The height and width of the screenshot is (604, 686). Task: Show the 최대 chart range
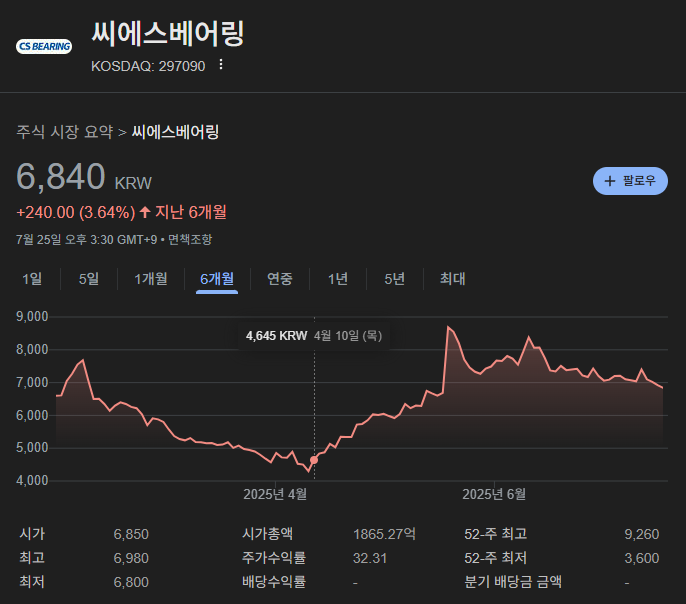point(452,279)
